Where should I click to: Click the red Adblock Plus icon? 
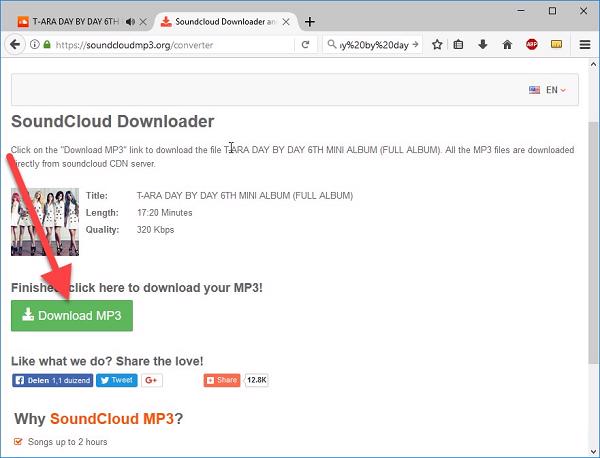point(532,45)
